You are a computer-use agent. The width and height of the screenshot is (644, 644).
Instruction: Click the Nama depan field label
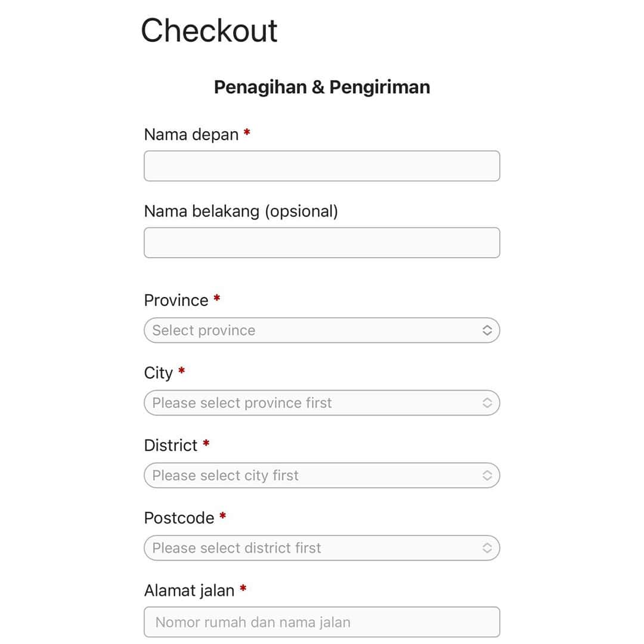(191, 135)
